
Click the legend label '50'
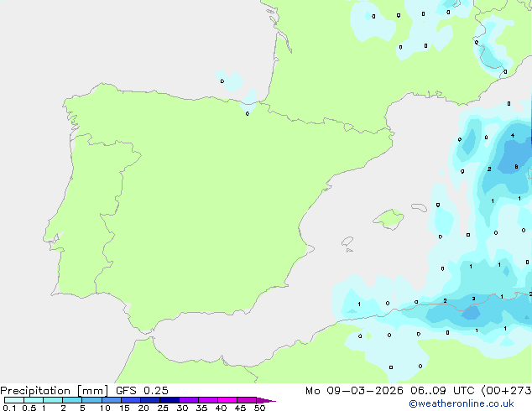pyautogui.click(x=259, y=408)
